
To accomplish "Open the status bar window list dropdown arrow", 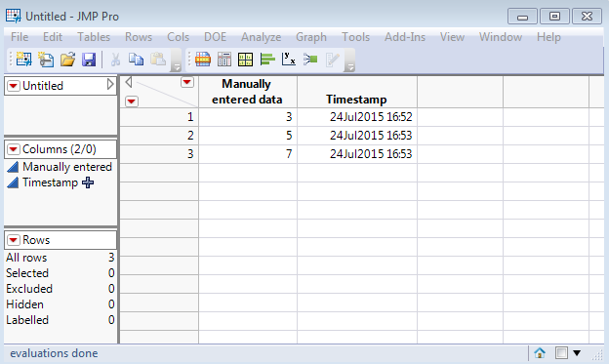I will [577, 352].
